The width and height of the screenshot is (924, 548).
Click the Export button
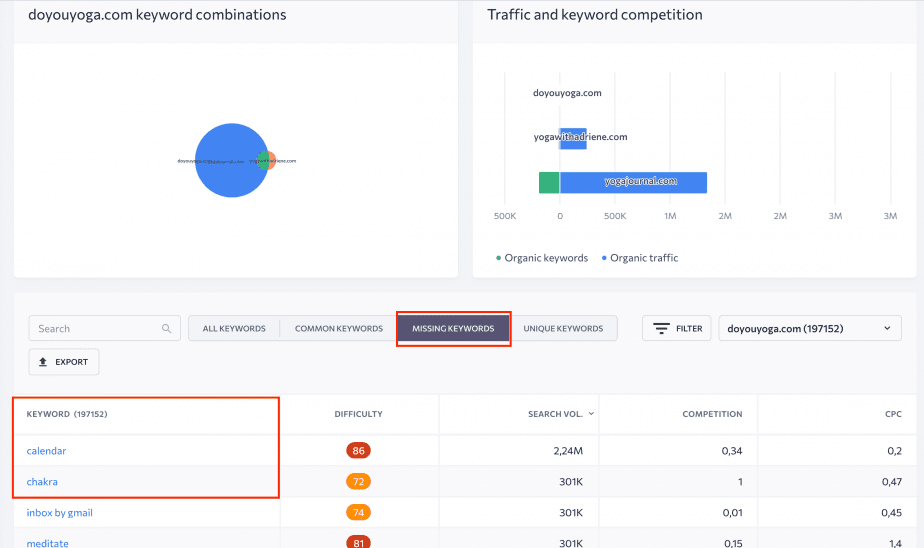click(64, 362)
